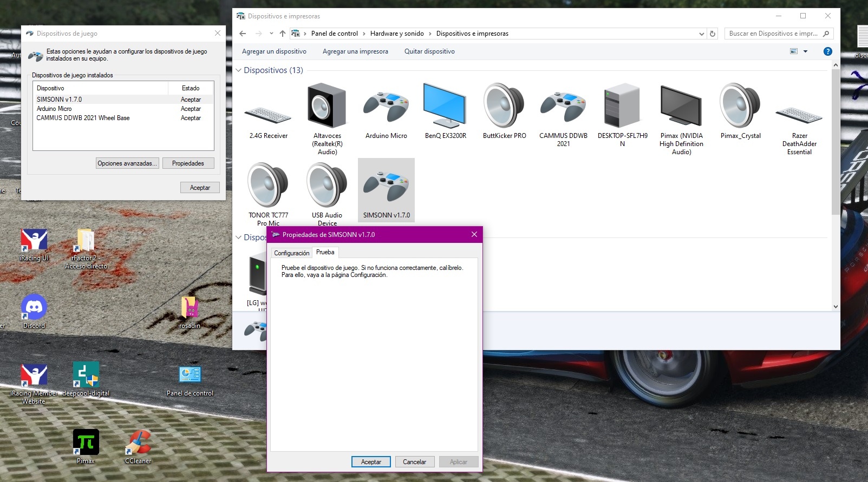Open the Discord desktop icon

[x=34, y=312]
